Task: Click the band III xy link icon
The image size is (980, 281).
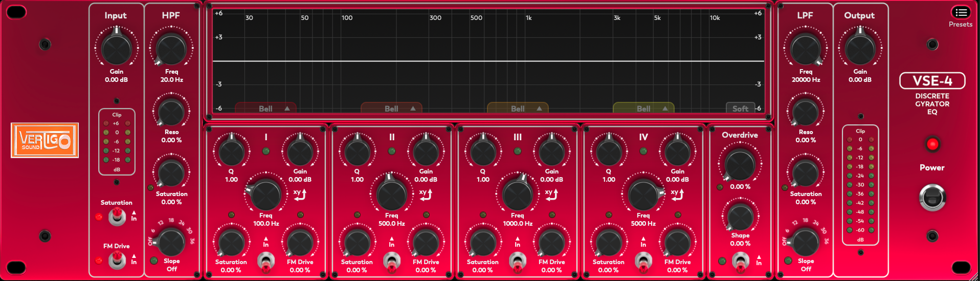Action: 551,194
